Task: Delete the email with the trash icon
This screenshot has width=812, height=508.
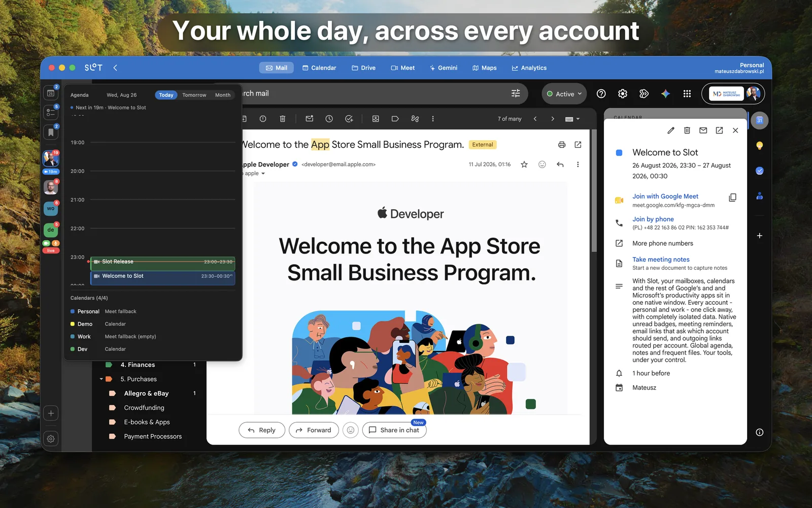Action: (283, 119)
